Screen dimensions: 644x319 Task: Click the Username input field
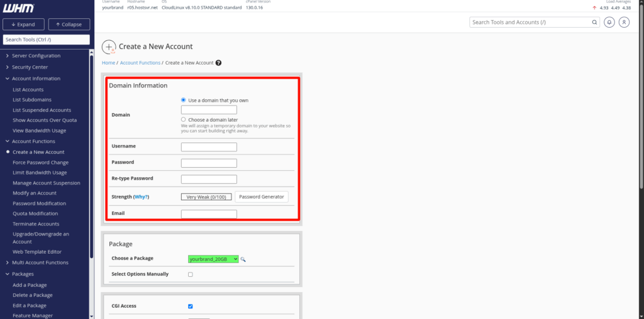(x=209, y=147)
